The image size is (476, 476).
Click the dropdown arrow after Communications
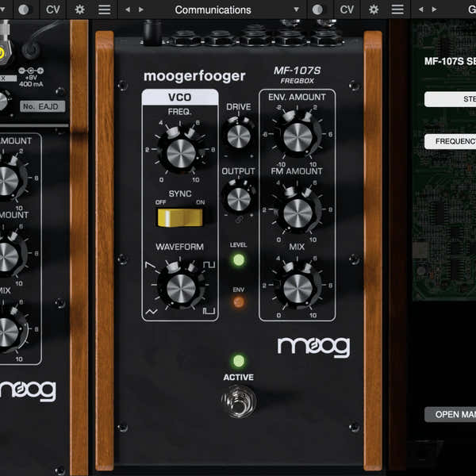pos(296,10)
